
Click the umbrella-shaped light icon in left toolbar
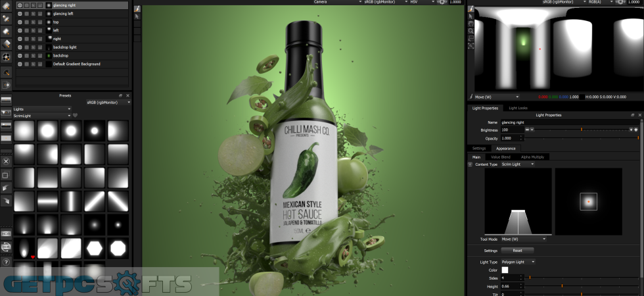[6, 72]
